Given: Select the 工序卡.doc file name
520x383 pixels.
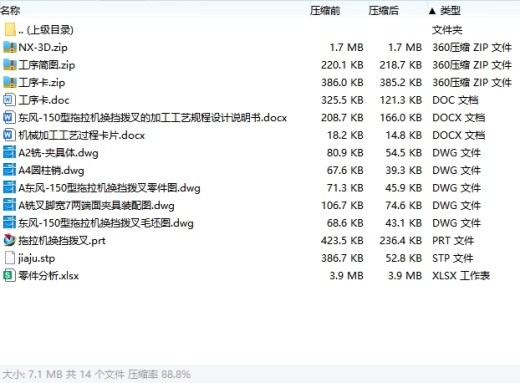Looking at the screenshot, I should pyautogui.click(x=44, y=100).
